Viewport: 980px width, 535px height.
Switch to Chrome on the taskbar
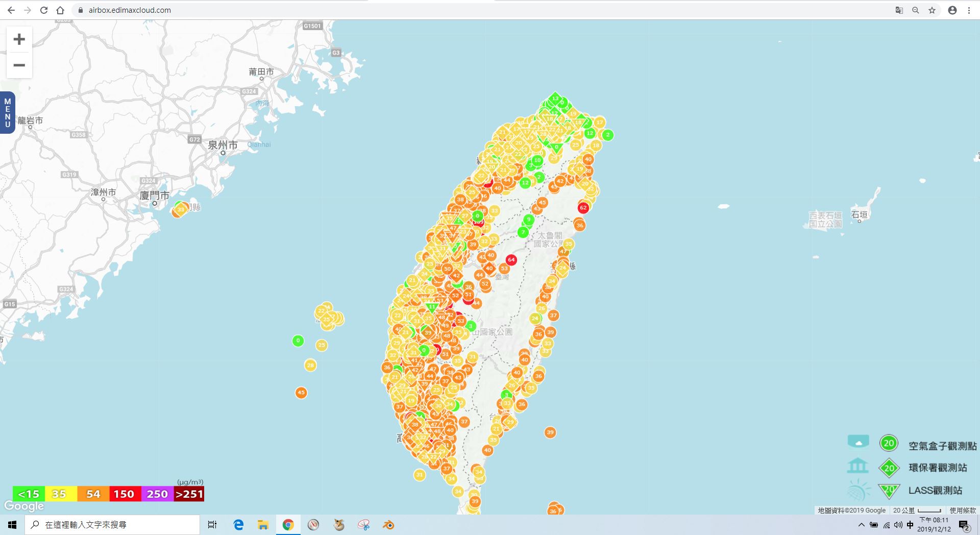288,525
